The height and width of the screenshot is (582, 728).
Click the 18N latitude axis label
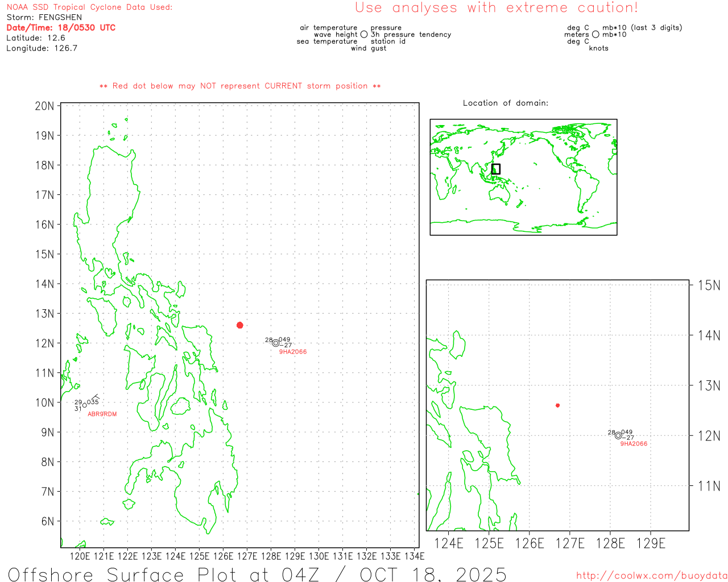point(44,165)
